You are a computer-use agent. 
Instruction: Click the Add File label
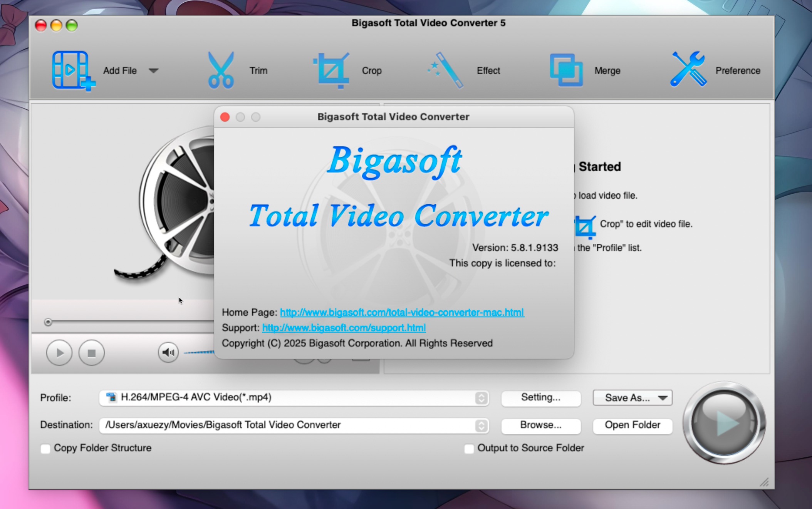point(120,71)
